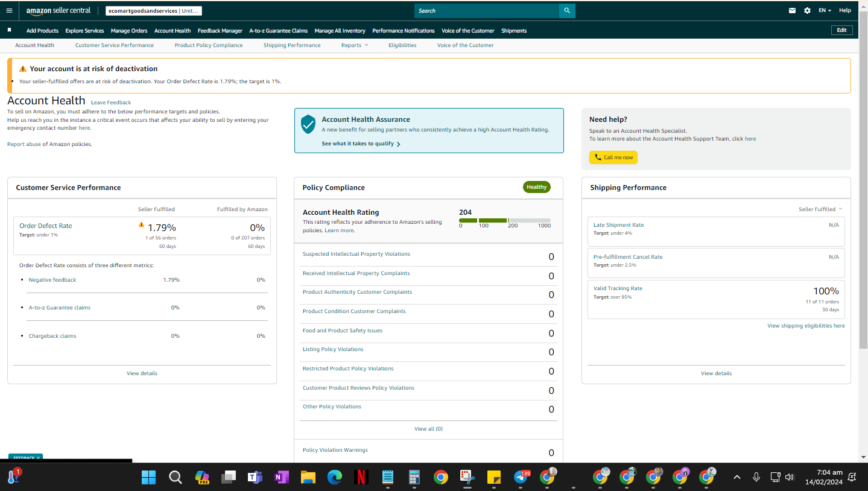The height and width of the screenshot is (491, 868).
Task: Open A-to-z Guarantee Claims in top navigation
Action: click(278, 31)
